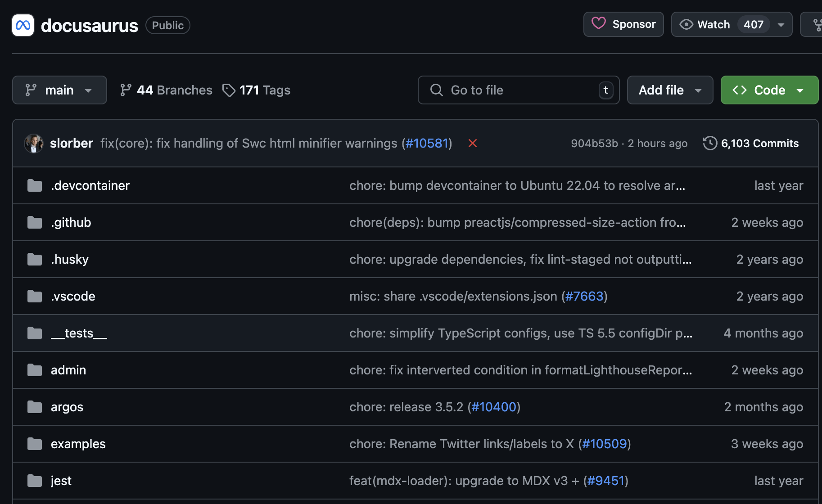Open the fix interverted condition commit
Viewport: 822px width, 504px height.
coord(521,370)
